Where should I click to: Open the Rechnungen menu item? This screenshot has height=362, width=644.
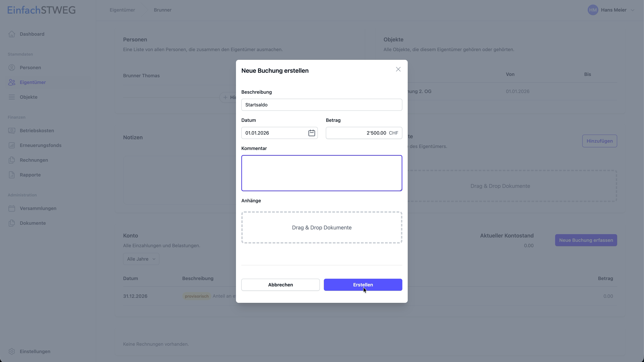[x=34, y=160]
